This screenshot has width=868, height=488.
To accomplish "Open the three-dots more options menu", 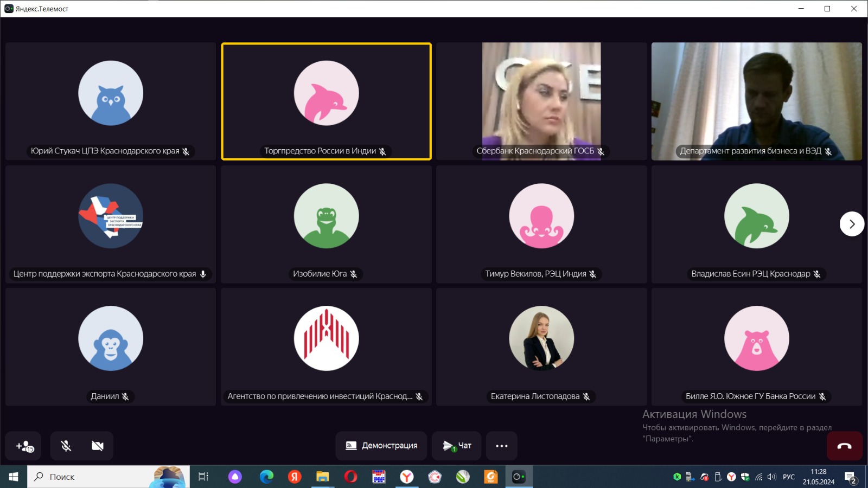I will tap(502, 446).
